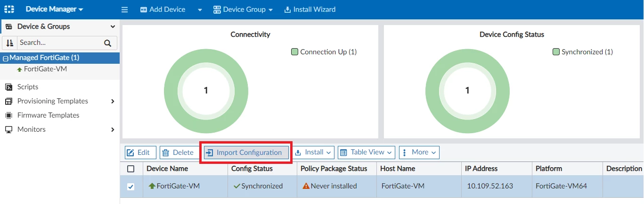
Task: Open the Add Device dropdown arrow
Action: click(x=200, y=9)
